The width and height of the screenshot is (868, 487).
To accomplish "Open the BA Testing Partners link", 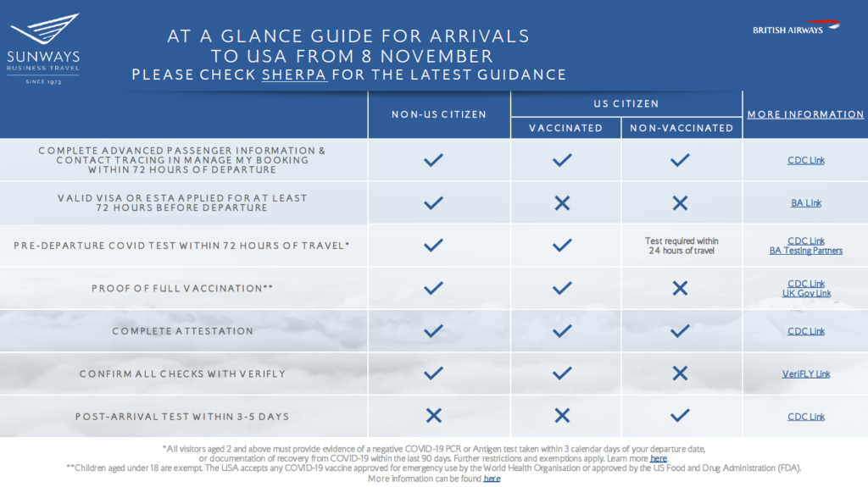I will (x=805, y=251).
